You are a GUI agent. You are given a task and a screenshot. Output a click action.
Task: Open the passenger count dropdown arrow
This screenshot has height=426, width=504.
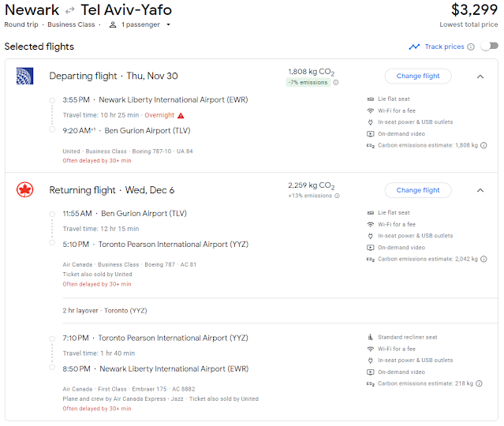[x=168, y=24]
